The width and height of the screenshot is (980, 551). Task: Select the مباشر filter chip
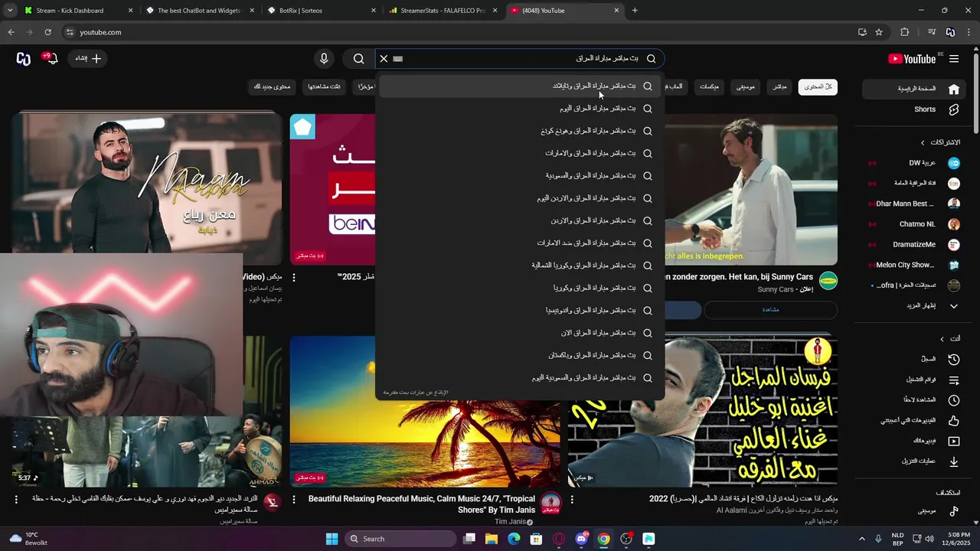[x=779, y=86]
